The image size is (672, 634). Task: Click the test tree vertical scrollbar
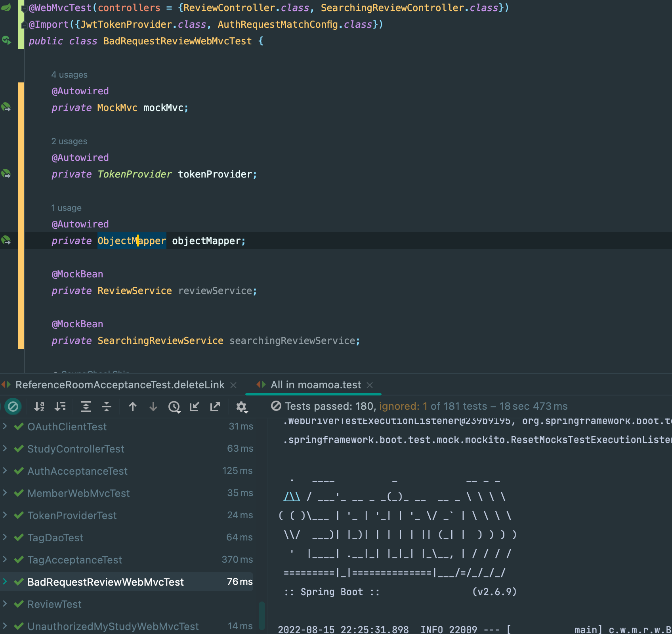tap(262, 615)
